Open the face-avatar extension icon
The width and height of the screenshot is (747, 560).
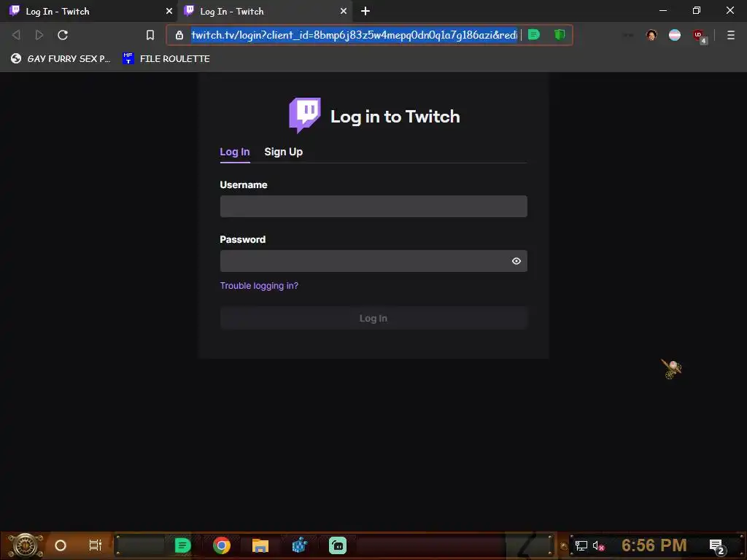point(651,35)
